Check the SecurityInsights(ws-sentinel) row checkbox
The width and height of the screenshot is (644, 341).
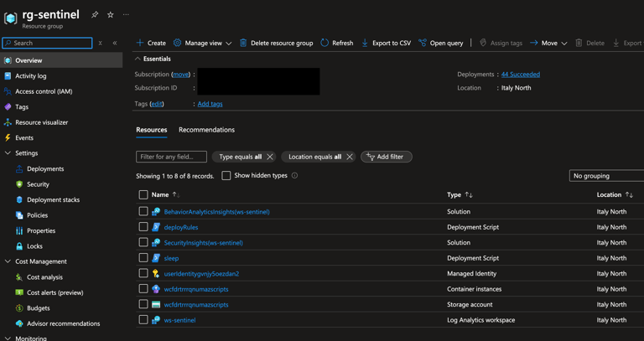[x=143, y=242]
